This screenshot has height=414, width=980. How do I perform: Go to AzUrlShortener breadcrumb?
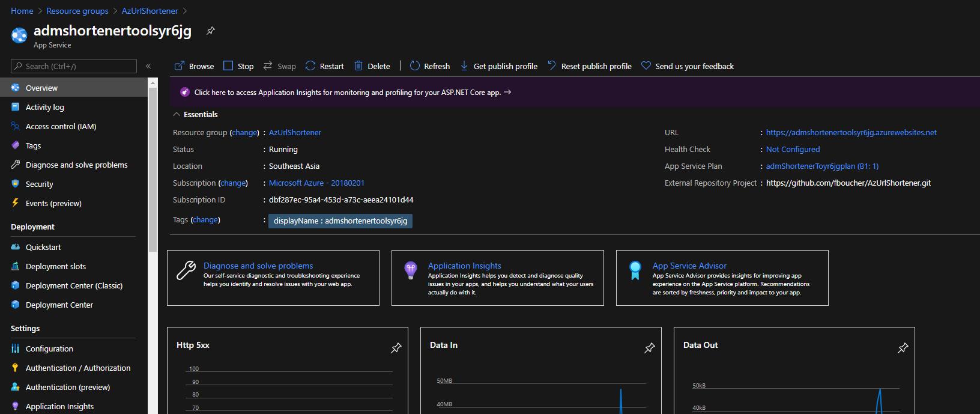[x=150, y=11]
